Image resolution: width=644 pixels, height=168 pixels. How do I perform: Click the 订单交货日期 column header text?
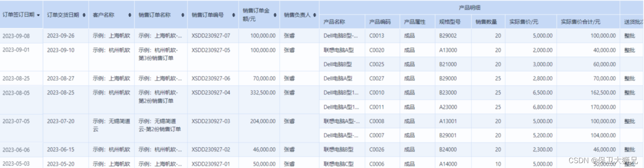click(x=63, y=15)
